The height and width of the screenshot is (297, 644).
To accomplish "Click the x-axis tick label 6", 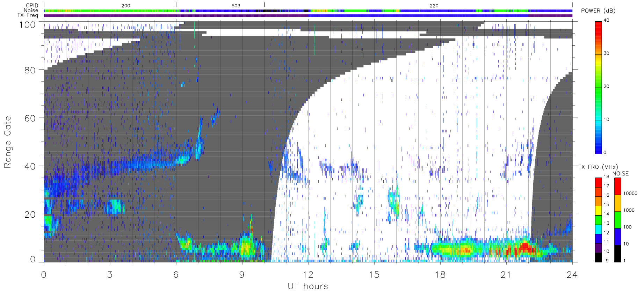I will pos(176,275).
